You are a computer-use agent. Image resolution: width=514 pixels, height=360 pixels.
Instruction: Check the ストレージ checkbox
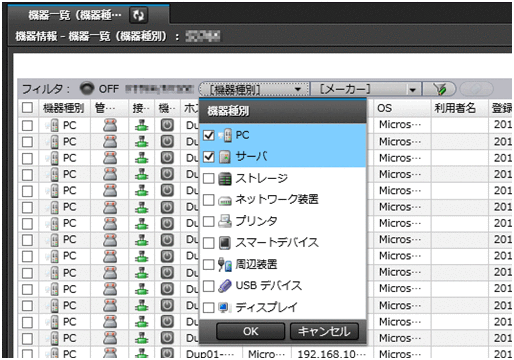[x=209, y=178]
